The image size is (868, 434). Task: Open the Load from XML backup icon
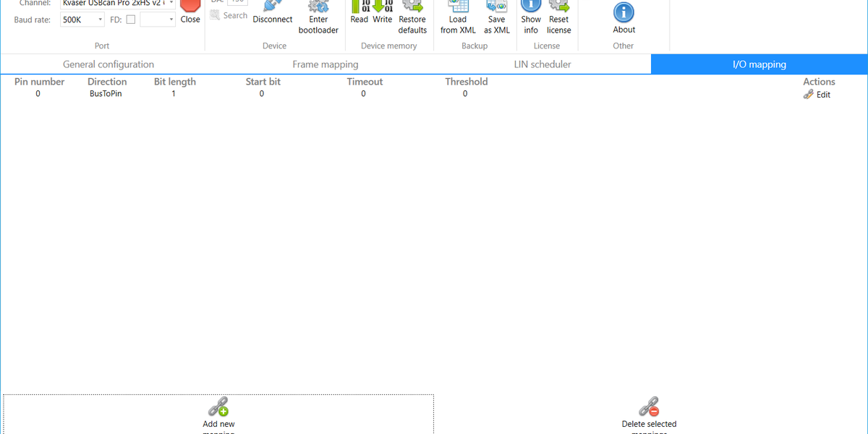[457, 14]
